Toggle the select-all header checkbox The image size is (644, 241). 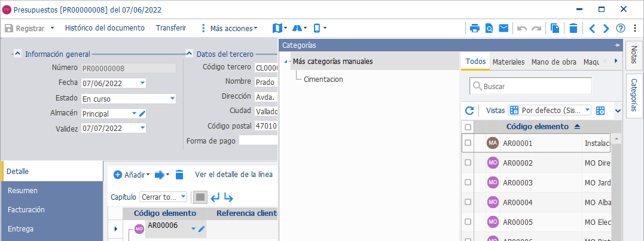click(x=468, y=127)
